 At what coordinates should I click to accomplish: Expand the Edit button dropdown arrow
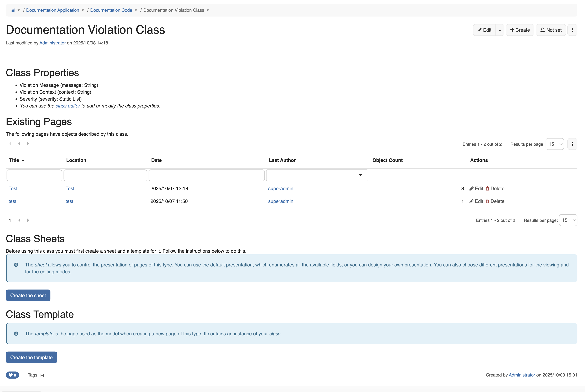coord(500,30)
